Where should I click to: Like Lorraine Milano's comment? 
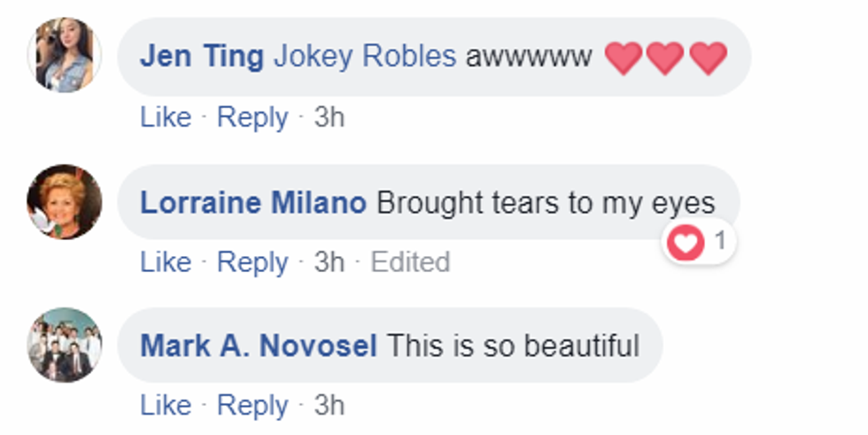tap(166, 262)
